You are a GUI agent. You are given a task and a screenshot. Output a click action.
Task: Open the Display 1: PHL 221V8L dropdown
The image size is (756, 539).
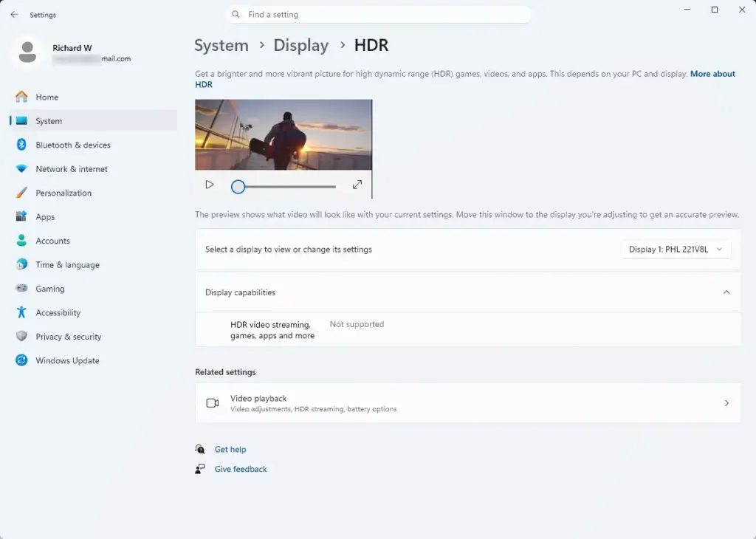(x=676, y=250)
